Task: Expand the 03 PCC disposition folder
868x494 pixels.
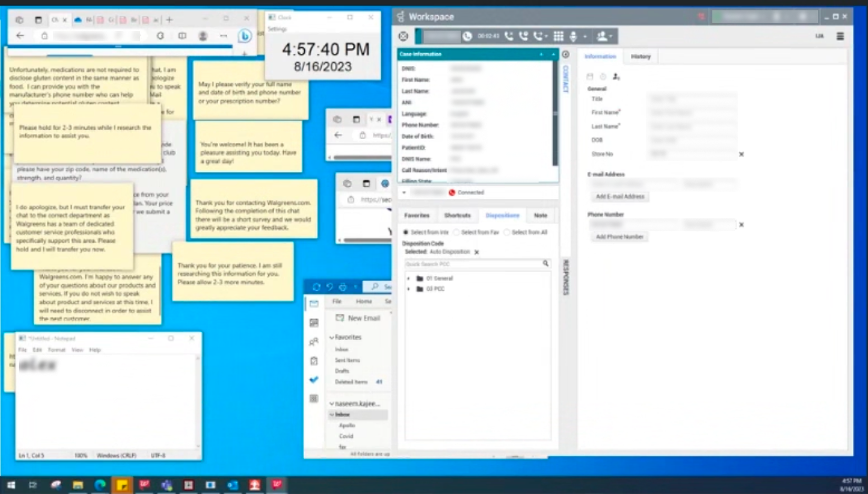Action: pyautogui.click(x=409, y=289)
